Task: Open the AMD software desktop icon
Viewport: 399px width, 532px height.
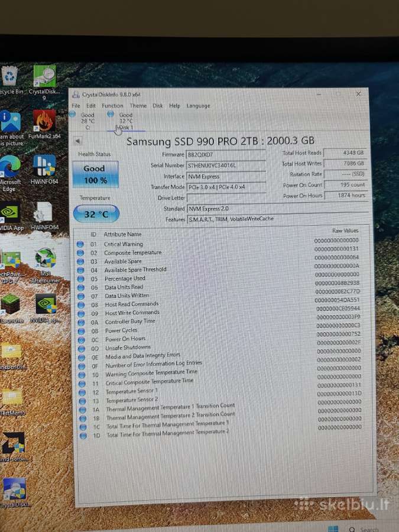Action: click(14, 446)
